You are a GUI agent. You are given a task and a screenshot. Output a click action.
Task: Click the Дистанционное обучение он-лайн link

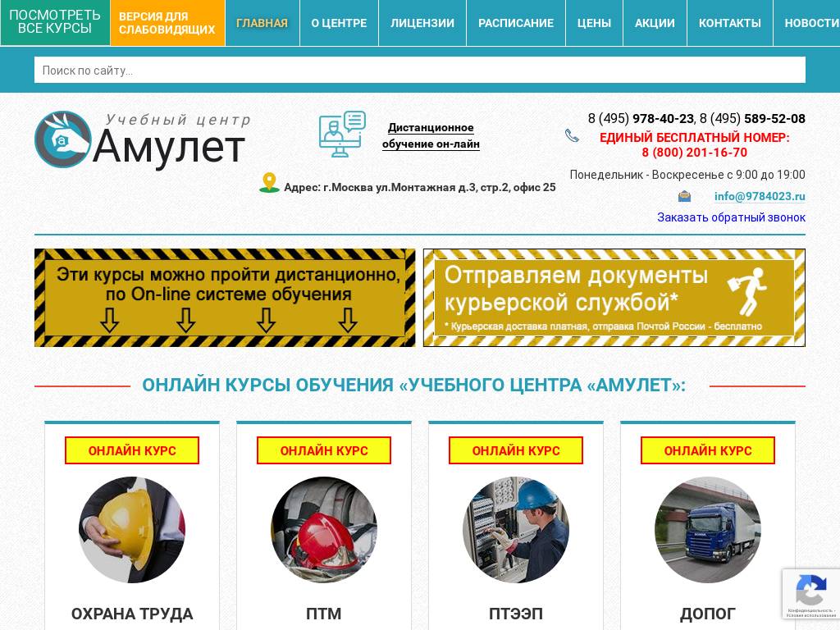coord(431,135)
